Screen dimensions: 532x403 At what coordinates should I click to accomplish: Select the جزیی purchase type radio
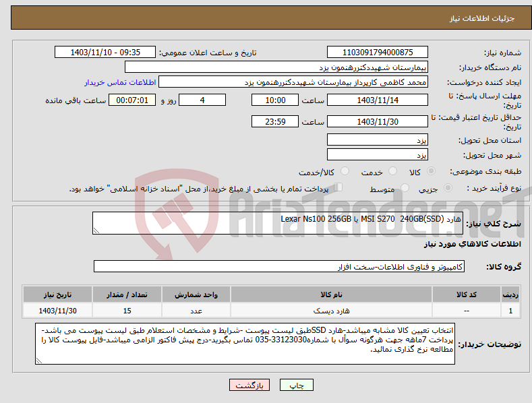click(x=448, y=188)
